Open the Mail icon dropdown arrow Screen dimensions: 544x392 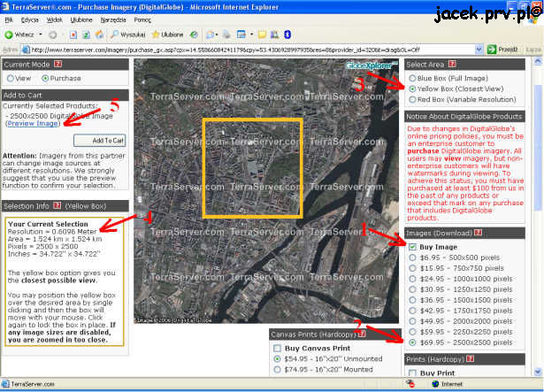(217, 35)
